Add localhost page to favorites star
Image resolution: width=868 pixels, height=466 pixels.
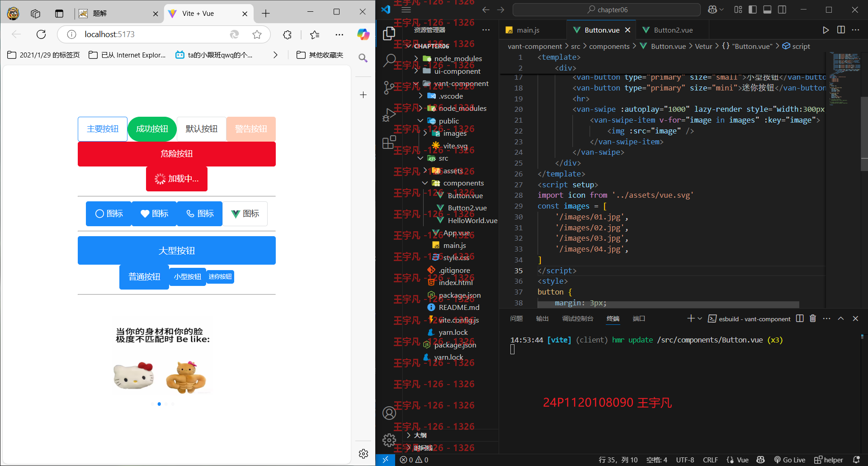click(257, 34)
